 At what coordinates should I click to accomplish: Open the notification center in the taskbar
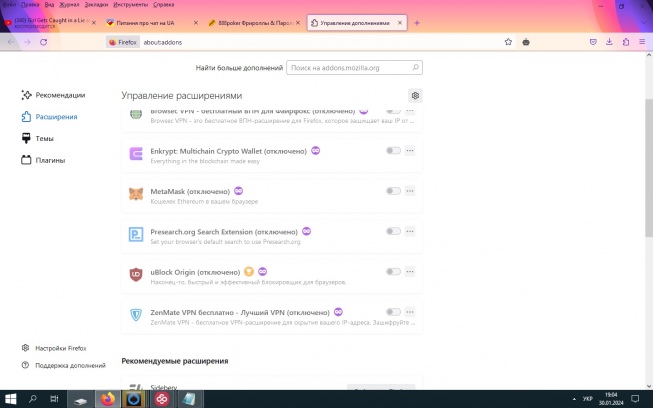(x=635, y=399)
